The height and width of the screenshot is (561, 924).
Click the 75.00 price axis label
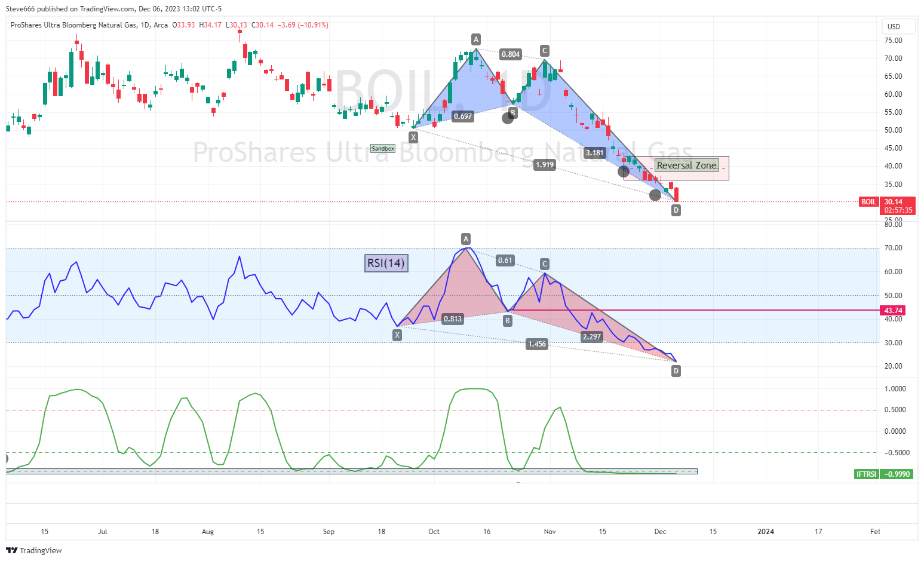click(894, 41)
